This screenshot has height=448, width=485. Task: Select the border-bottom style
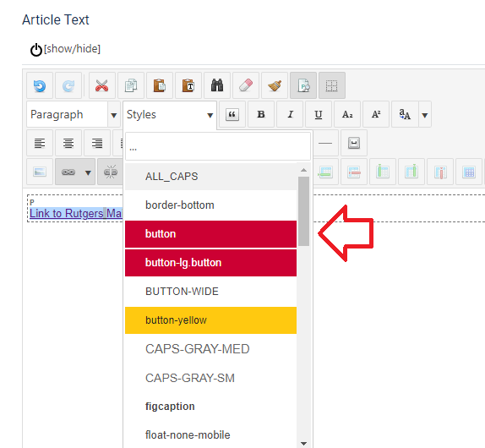pos(210,205)
